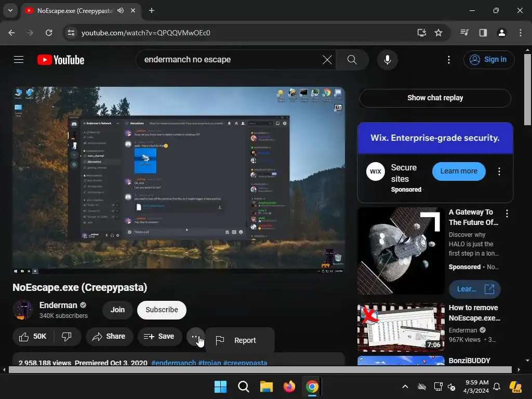The width and height of the screenshot is (532, 399).
Task: Open How to remove NoEscape.exe thumbnail
Action: click(x=401, y=327)
